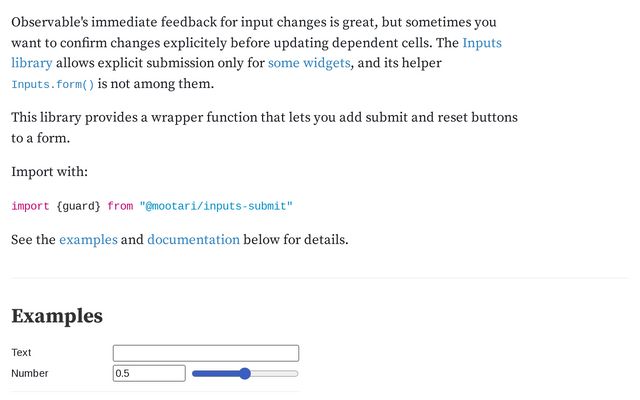The height and width of the screenshot is (400, 640).
Task: Jump to the examples link
Action: 88,240
